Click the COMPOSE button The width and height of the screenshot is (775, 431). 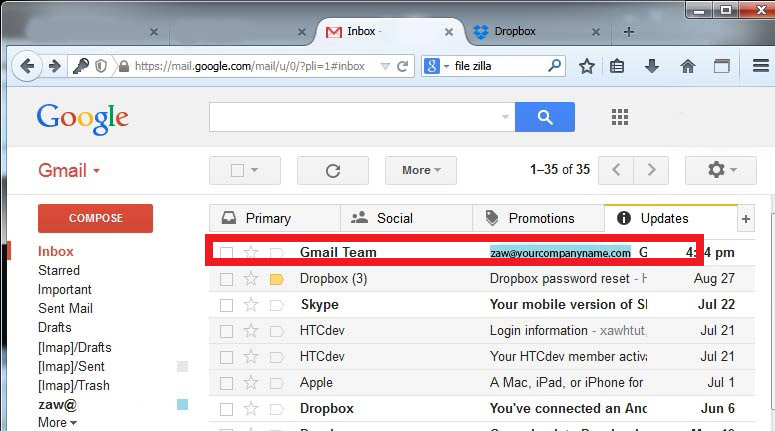95,218
